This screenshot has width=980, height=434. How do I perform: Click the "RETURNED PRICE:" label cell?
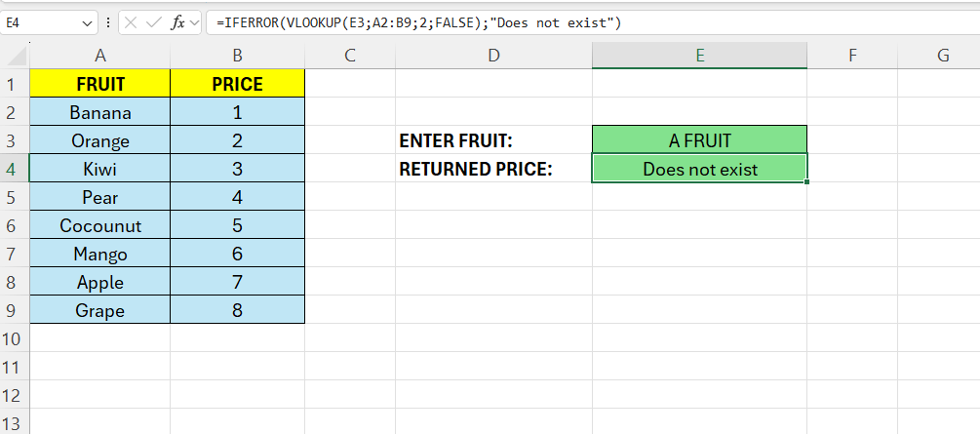[476, 169]
